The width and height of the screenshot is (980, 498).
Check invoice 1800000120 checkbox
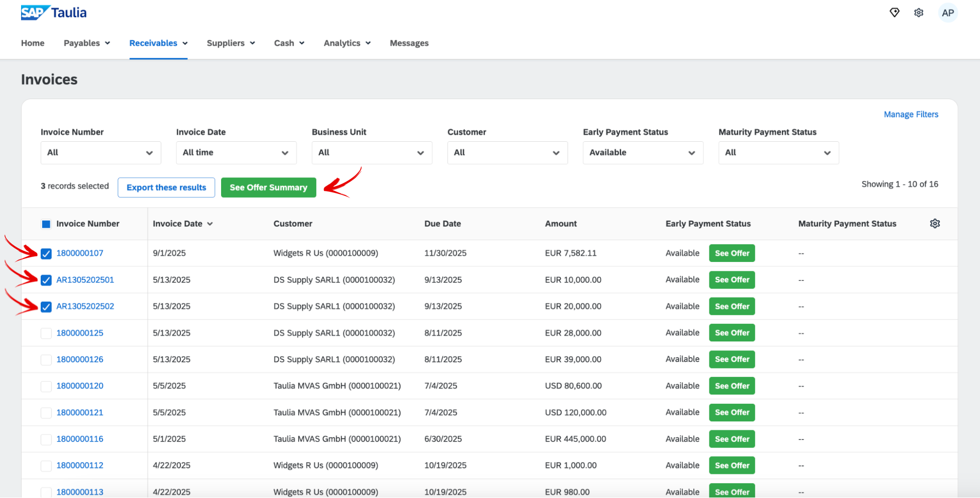click(46, 386)
